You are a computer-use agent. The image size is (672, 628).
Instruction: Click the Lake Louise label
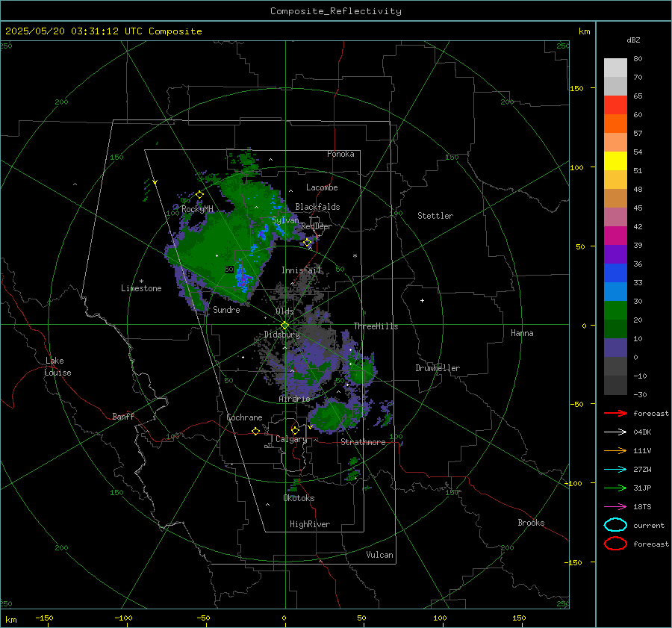pyautogui.click(x=57, y=367)
